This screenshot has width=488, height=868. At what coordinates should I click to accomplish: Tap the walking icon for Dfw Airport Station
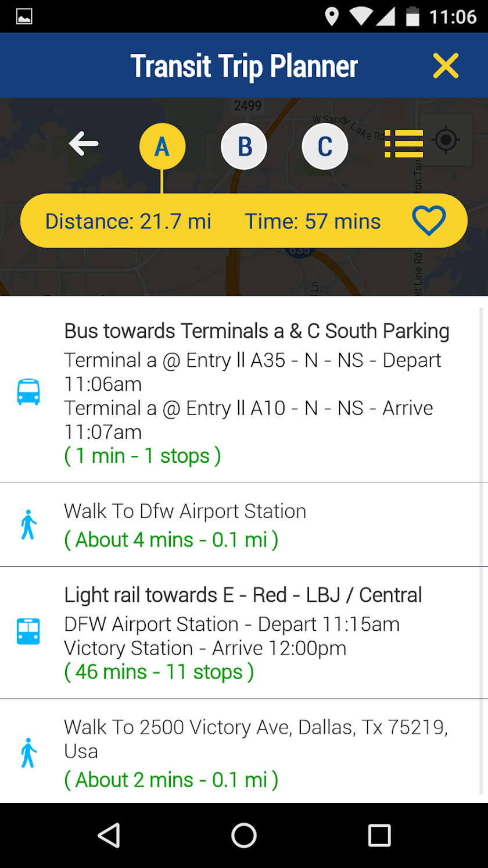coord(28,525)
